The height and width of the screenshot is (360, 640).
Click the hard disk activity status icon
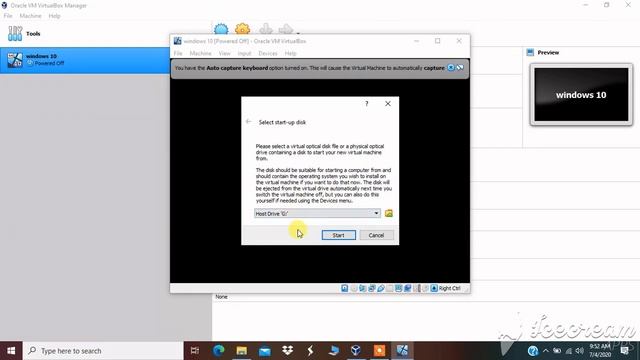344,288
